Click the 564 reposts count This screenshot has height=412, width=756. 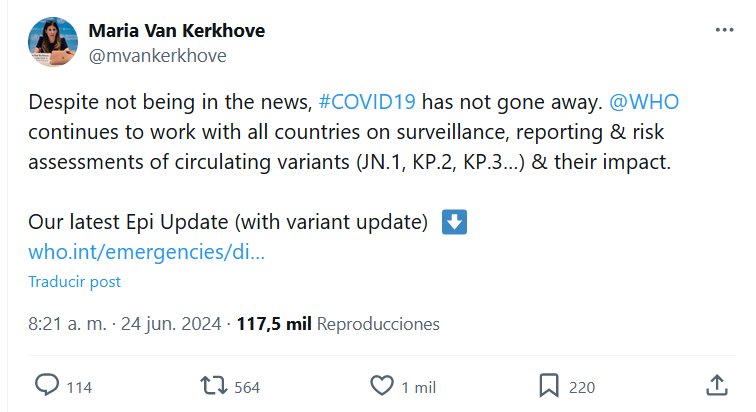246,386
